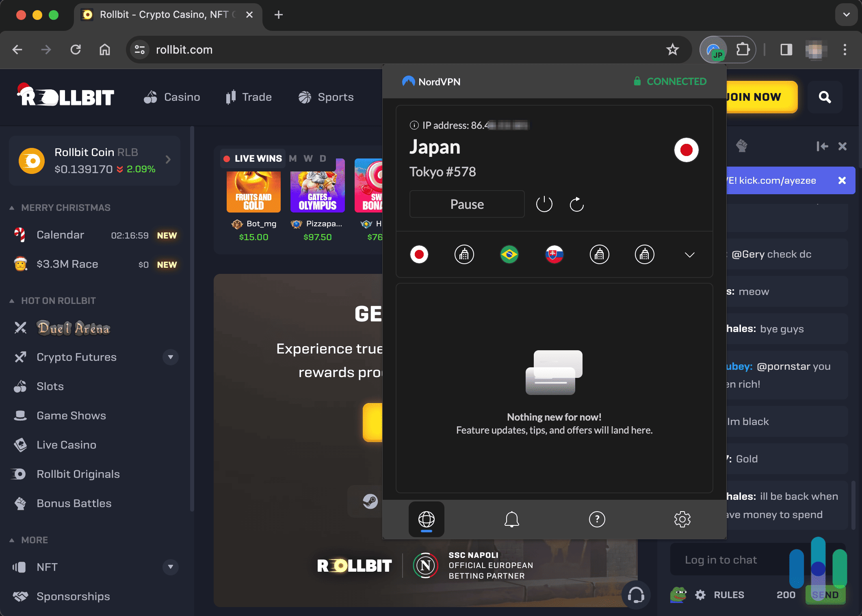Click the NordVPN globe/world icon
The width and height of the screenshot is (862, 616).
pos(426,519)
